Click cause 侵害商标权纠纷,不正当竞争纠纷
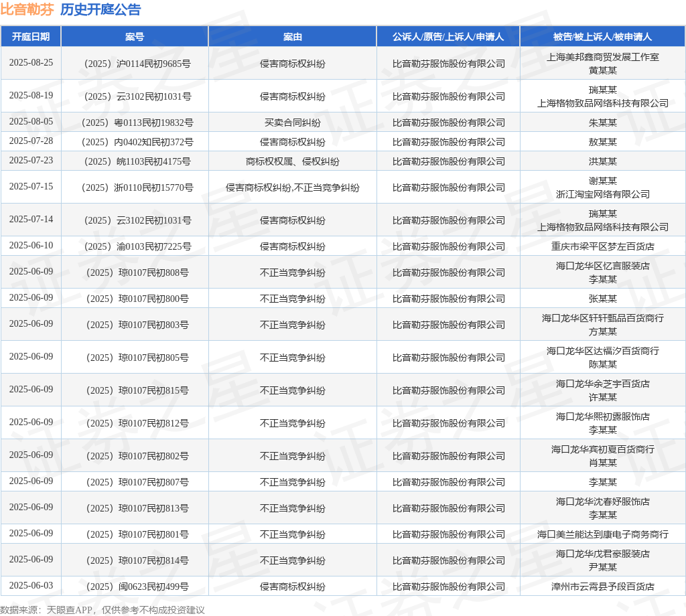This screenshot has width=686, height=616. coord(292,188)
